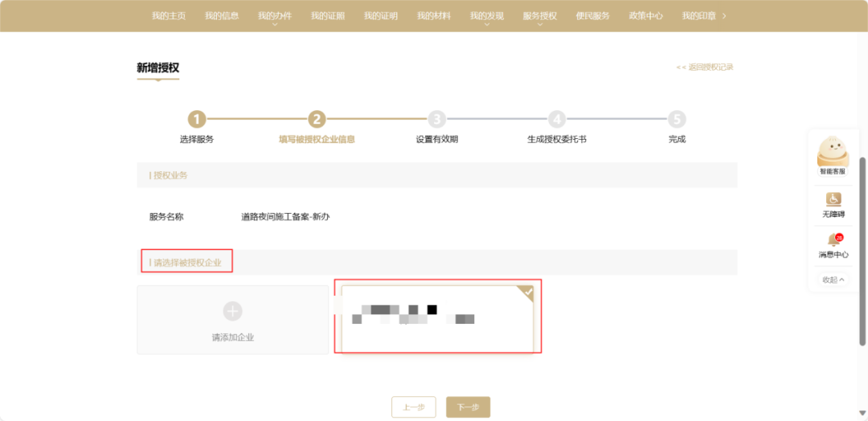The image size is (868, 421).
Task: Expand the 我的办件 dropdown menu
Action: (x=275, y=16)
